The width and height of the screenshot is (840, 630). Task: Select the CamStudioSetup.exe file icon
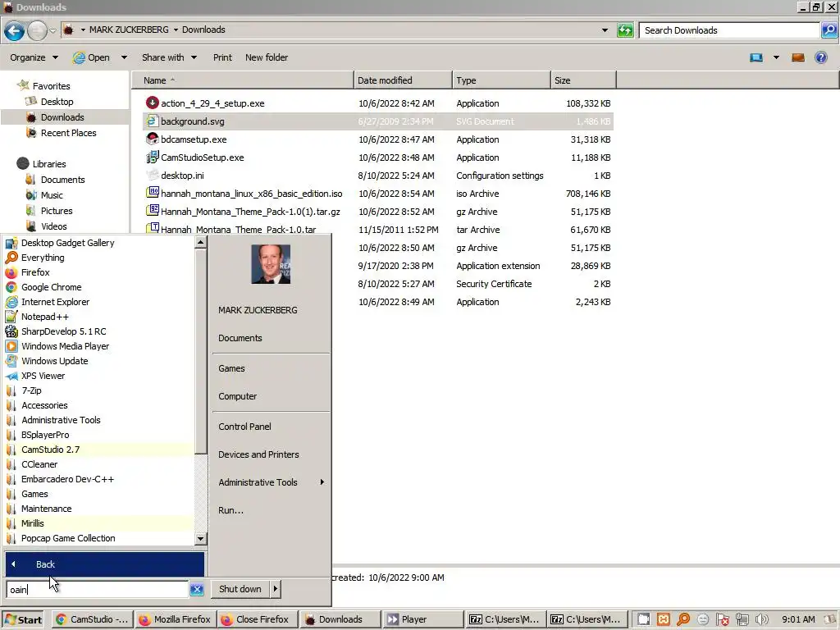point(152,157)
